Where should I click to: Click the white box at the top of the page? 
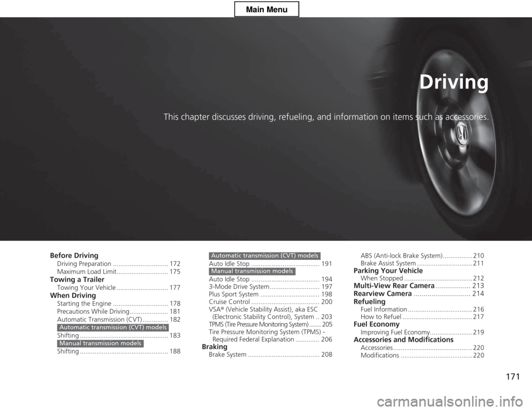click(266, 9)
